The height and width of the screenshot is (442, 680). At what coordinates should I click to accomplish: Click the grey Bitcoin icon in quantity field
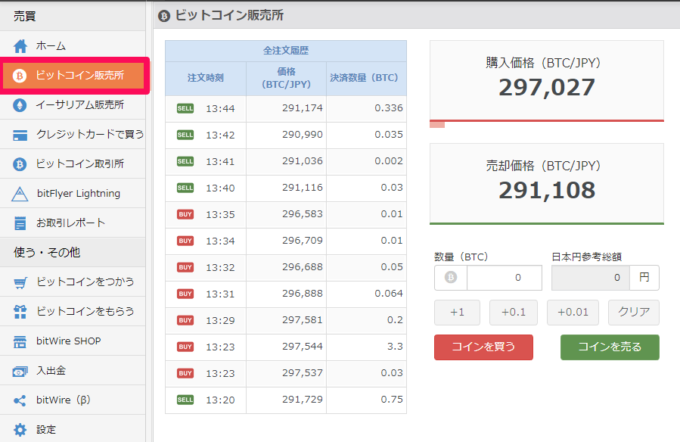click(x=451, y=277)
